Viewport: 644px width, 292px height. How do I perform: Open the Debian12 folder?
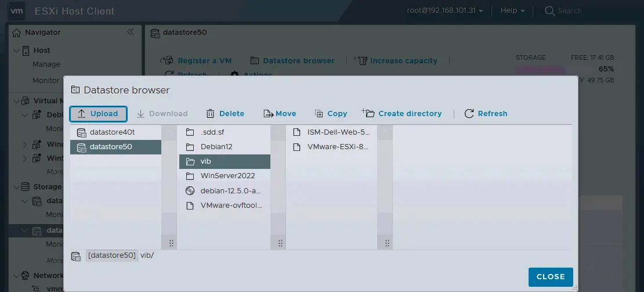coord(225,147)
